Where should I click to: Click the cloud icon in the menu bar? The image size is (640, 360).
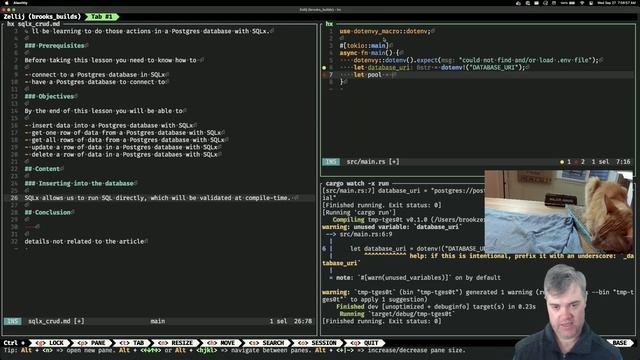(518, 3)
